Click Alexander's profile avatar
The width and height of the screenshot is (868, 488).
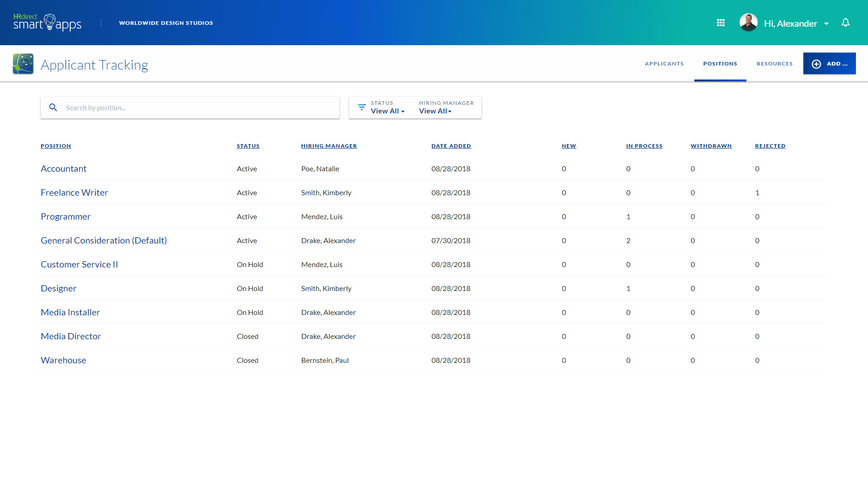click(748, 23)
